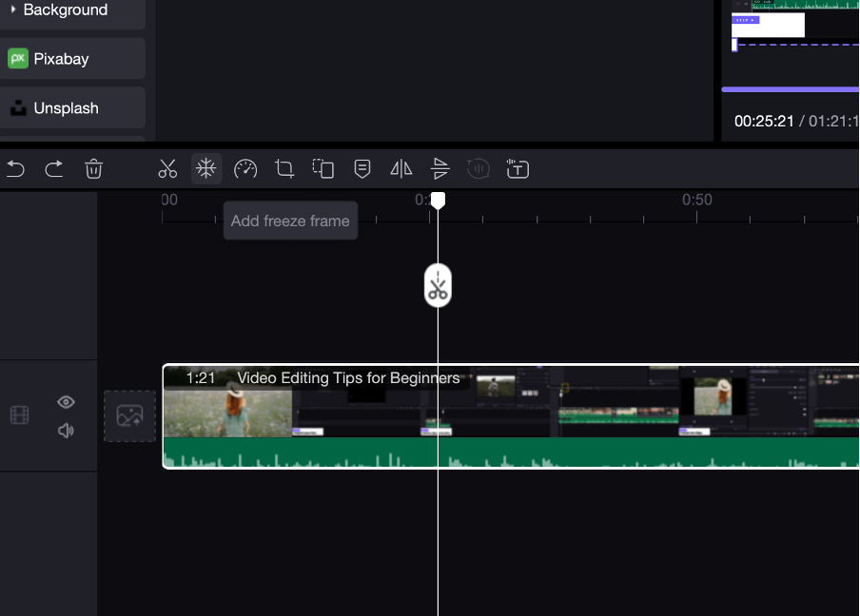Click the flip vertically icon
The height and width of the screenshot is (616, 860).
click(440, 169)
